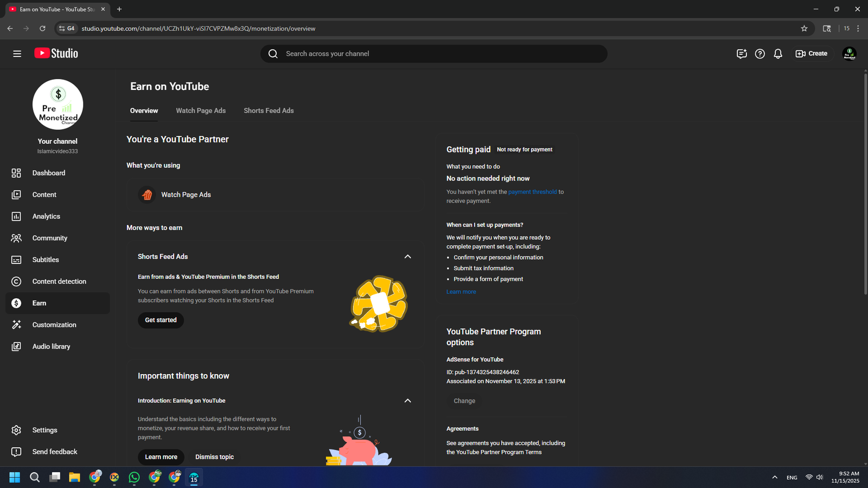
Task: Switch to the Watch Page Ads tab
Action: (x=201, y=111)
